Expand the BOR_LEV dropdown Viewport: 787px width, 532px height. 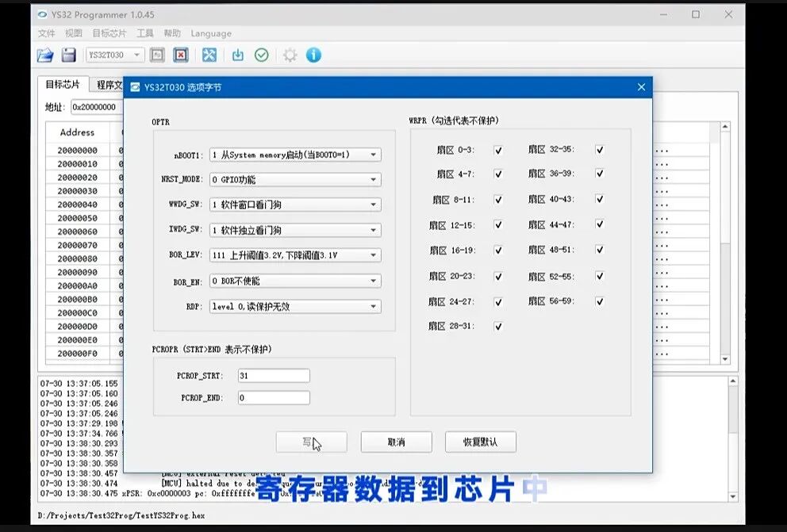pos(295,255)
